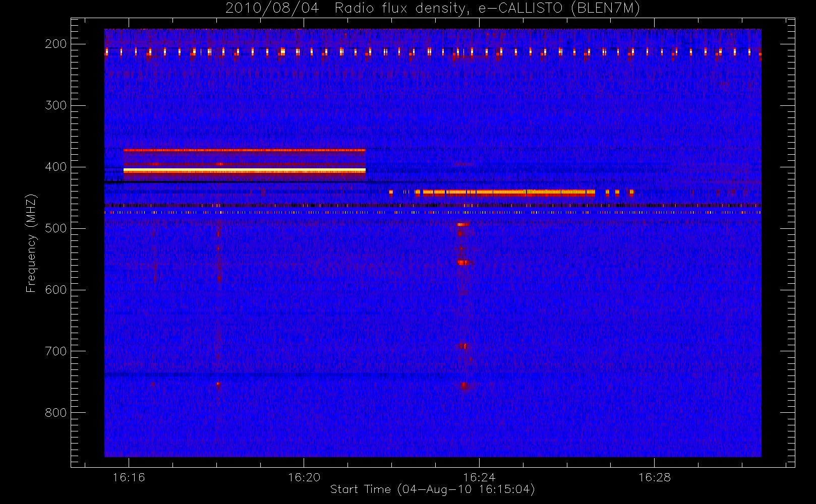Click the 400 frequency tick label

[x=55, y=167]
